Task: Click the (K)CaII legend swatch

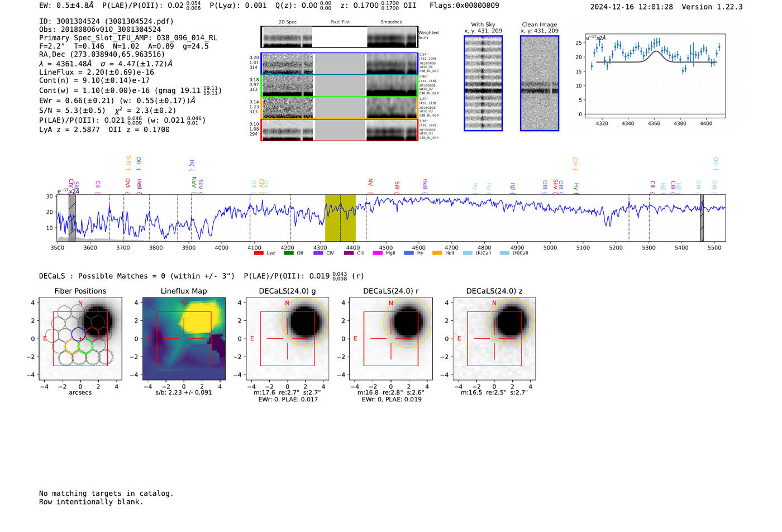Action: pyautogui.click(x=468, y=253)
